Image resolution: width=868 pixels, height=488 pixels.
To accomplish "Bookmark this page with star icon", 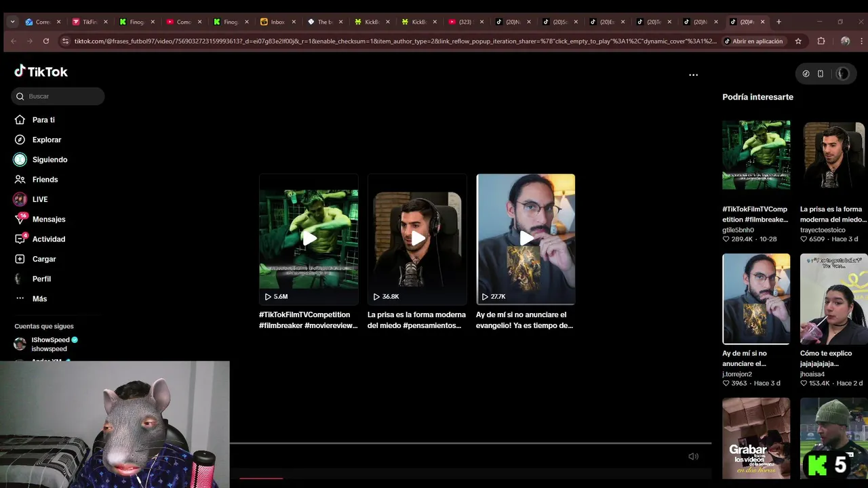I will pyautogui.click(x=798, y=41).
